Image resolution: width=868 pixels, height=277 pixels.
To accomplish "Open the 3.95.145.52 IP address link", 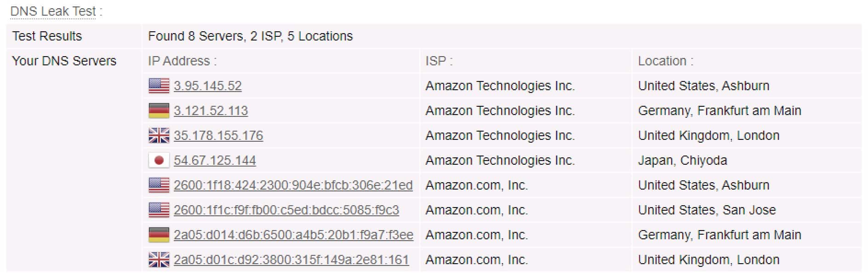I will 208,86.
